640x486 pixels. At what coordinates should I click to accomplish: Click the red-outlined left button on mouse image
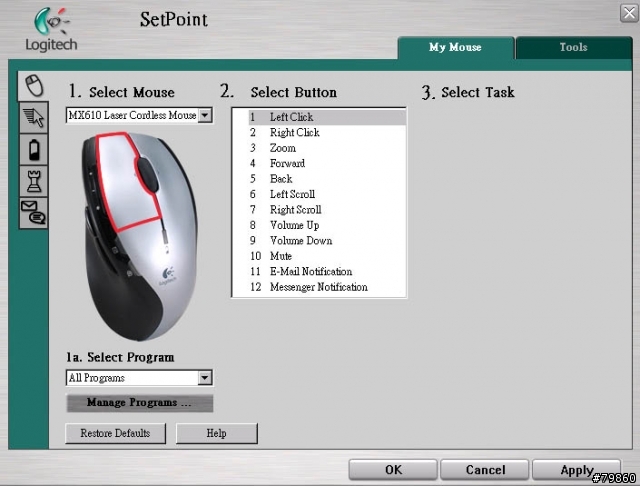point(122,184)
